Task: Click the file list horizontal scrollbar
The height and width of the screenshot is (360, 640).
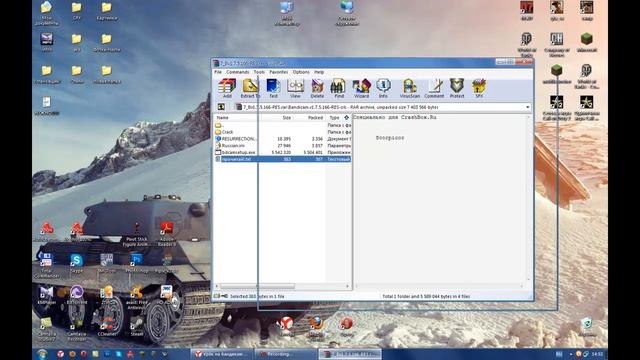Action: coord(282,287)
